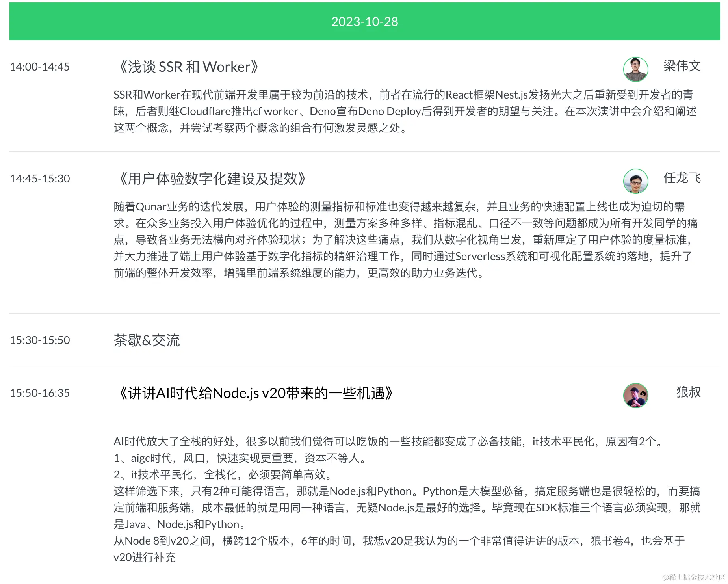Screen dimensions: 728x584
Task: Click time slot 14:00-14:45
Action: pos(40,67)
